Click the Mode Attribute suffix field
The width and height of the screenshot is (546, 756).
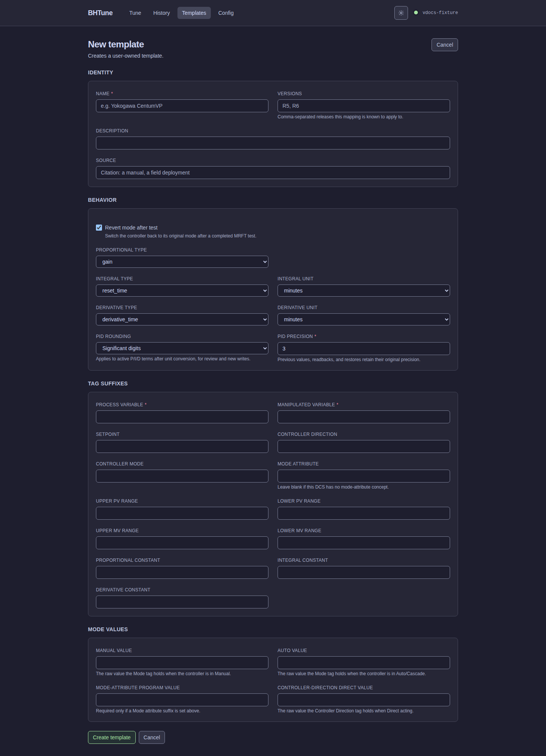click(x=364, y=476)
